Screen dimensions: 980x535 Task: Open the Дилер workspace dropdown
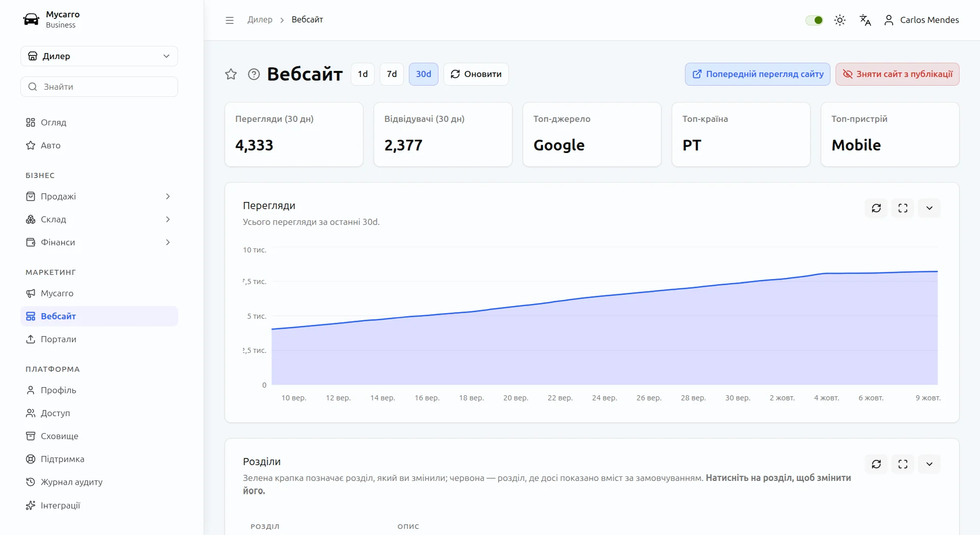[x=99, y=56]
